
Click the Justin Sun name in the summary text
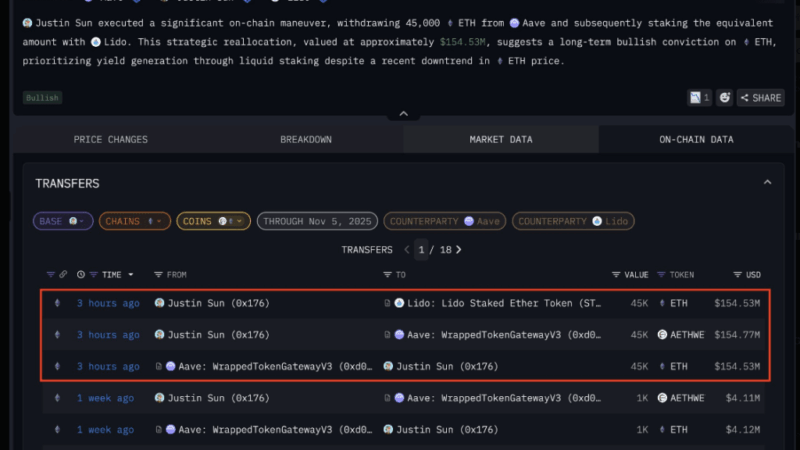click(x=64, y=23)
